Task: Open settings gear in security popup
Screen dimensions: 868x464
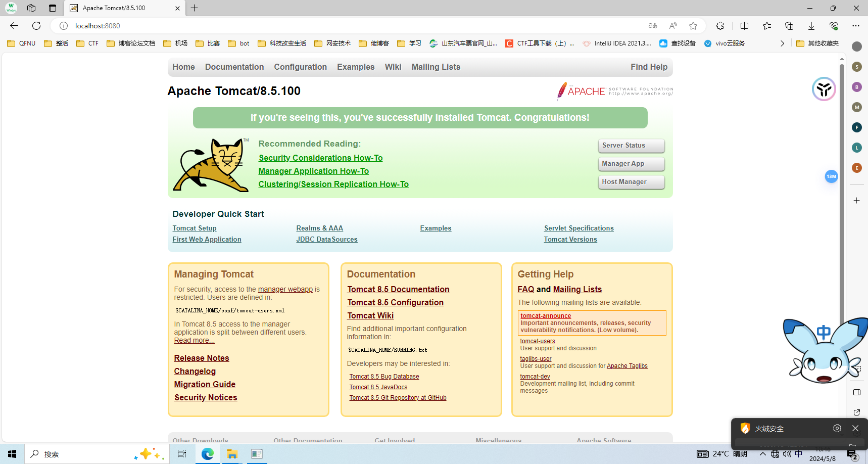Action: pyautogui.click(x=837, y=428)
